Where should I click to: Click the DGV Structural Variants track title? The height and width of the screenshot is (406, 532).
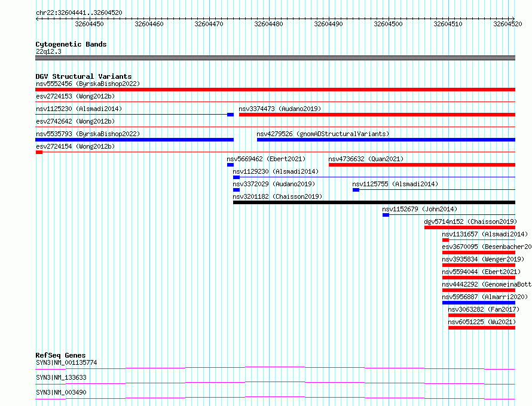click(x=84, y=76)
